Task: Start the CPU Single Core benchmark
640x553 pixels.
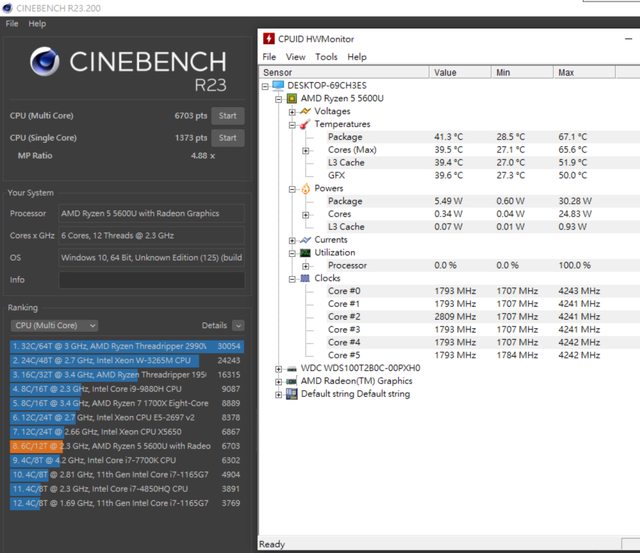Action: click(227, 137)
